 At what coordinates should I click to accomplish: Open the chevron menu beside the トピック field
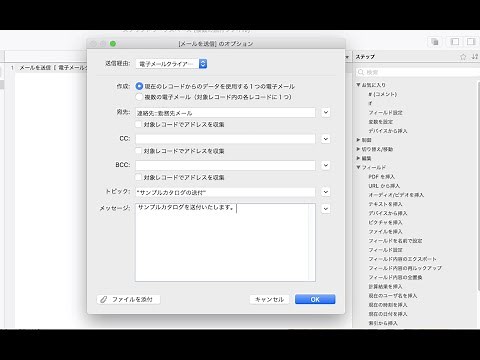[326, 192]
